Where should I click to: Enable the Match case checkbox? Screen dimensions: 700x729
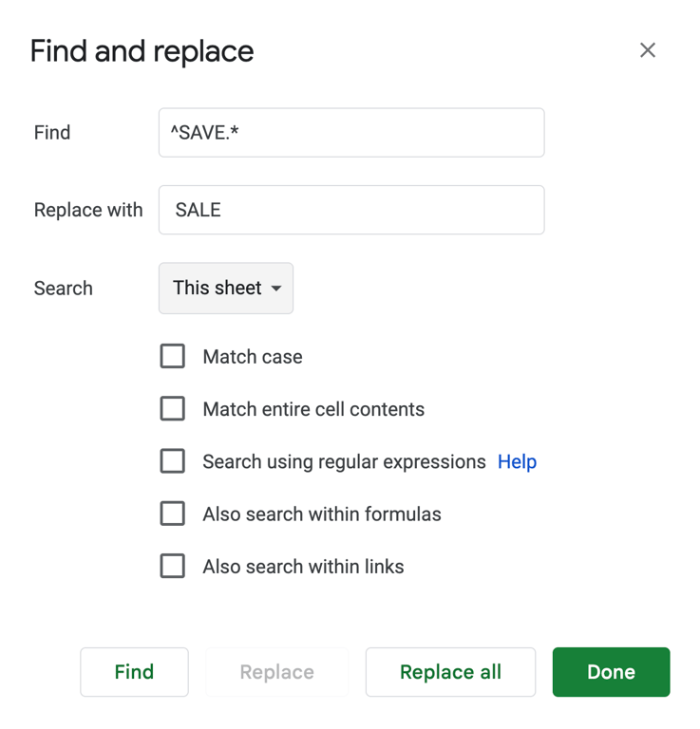pos(173,356)
